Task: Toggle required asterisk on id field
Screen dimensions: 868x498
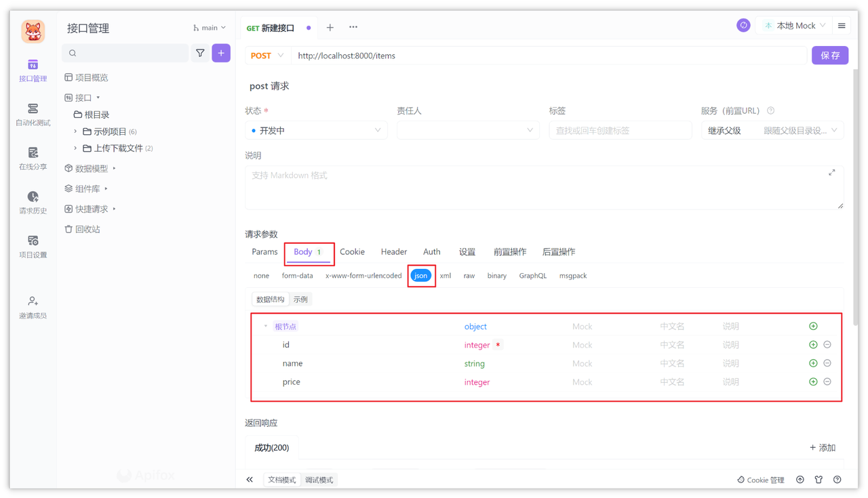Action: coord(498,345)
